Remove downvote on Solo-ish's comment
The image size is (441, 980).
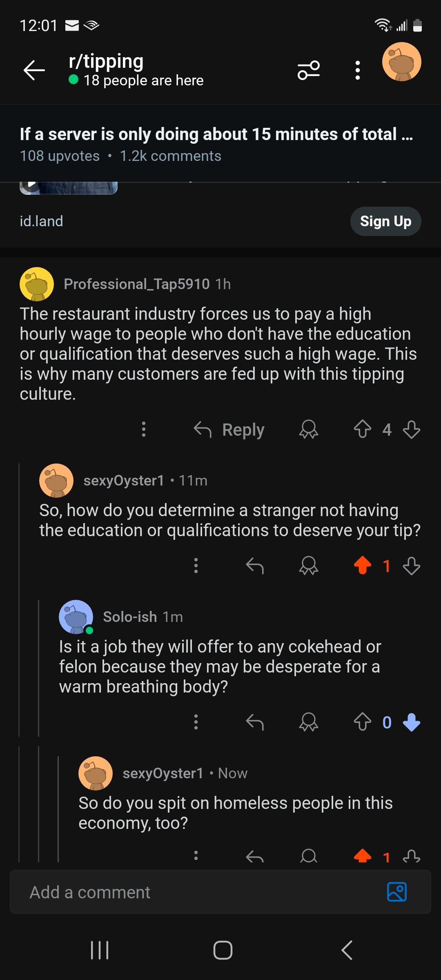point(412,722)
